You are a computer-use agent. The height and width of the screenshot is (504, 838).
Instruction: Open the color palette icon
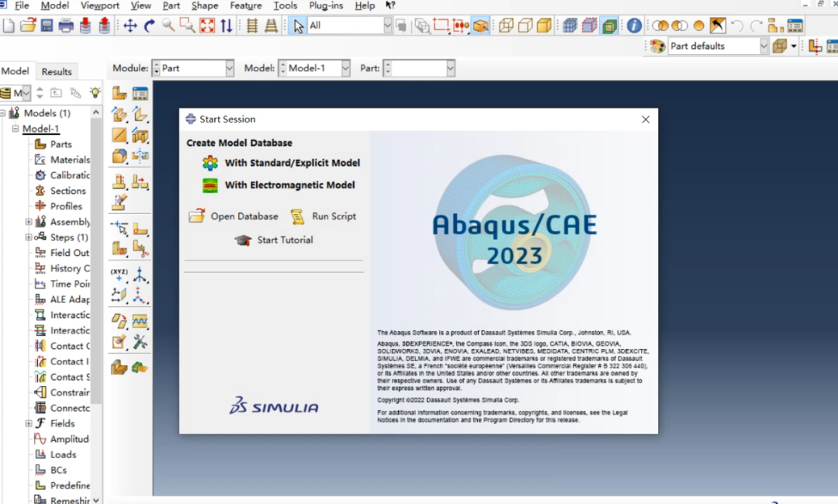tap(658, 47)
